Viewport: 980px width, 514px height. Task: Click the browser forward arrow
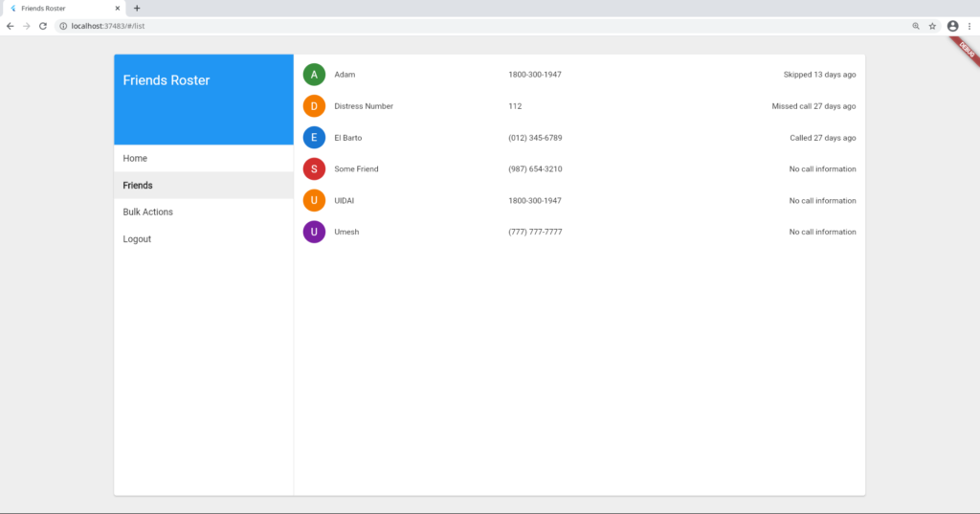pyautogui.click(x=26, y=26)
